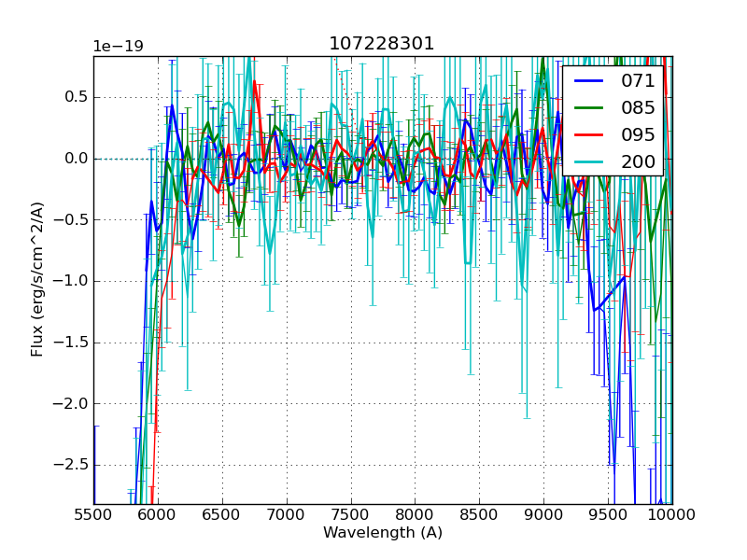Click the plot title 107228301

pyautogui.click(x=382, y=44)
